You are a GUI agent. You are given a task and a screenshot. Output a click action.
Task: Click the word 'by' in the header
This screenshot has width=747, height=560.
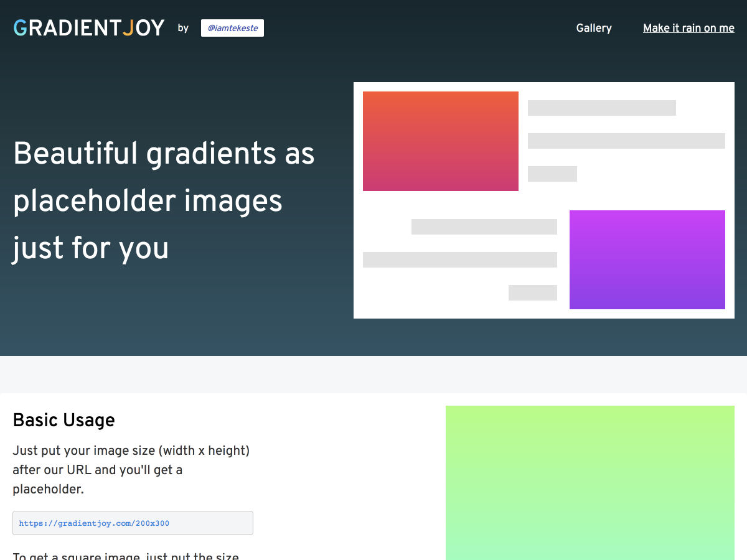point(183,28)
